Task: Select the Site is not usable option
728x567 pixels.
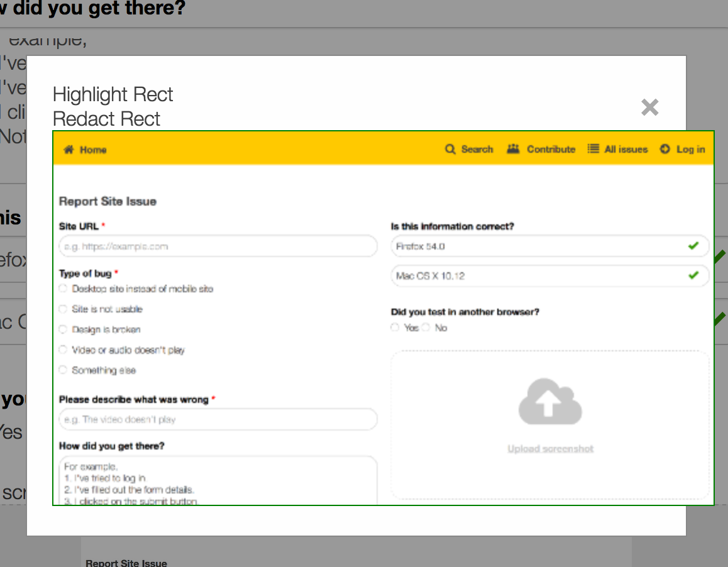Action: point(63,309)
